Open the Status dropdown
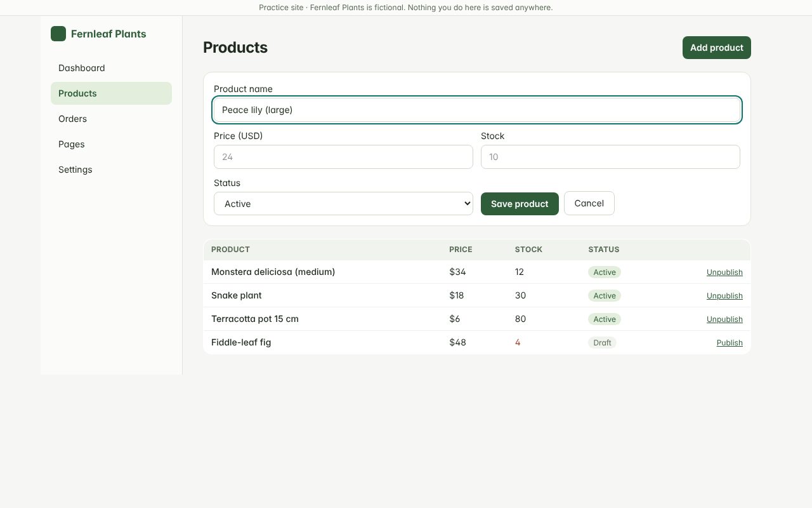This screenshot has height=508, width=812. [343, 204]
